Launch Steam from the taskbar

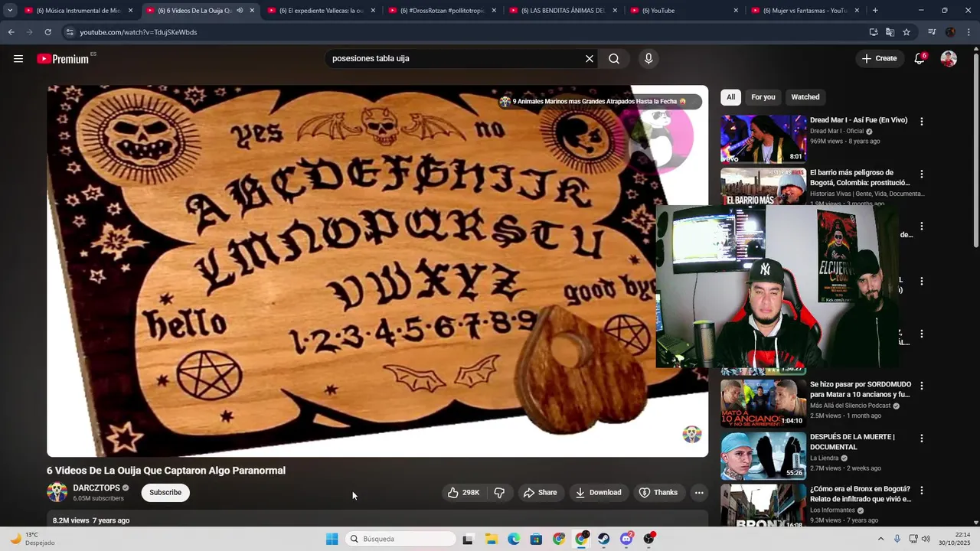click(604, 539)
